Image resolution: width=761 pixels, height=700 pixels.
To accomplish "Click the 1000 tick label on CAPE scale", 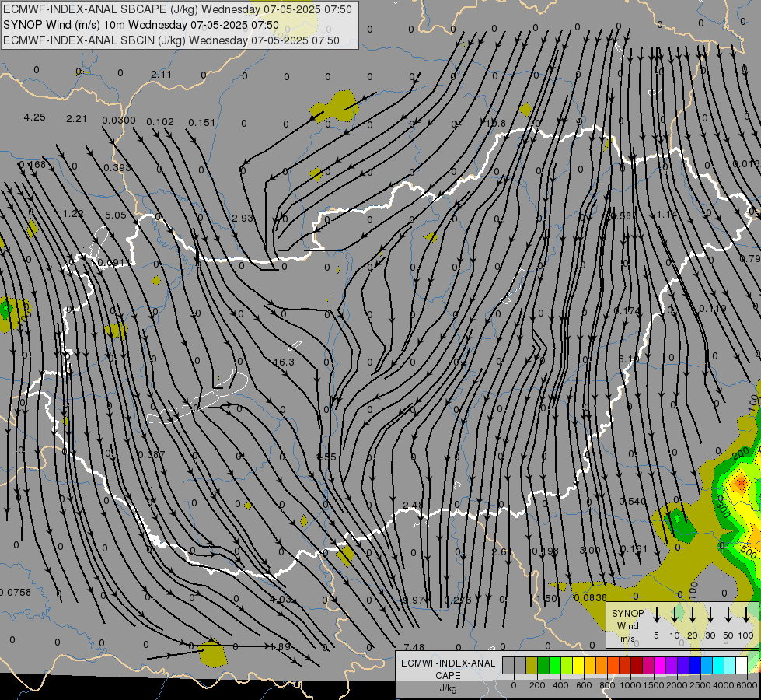I will (x=630, y=685).
